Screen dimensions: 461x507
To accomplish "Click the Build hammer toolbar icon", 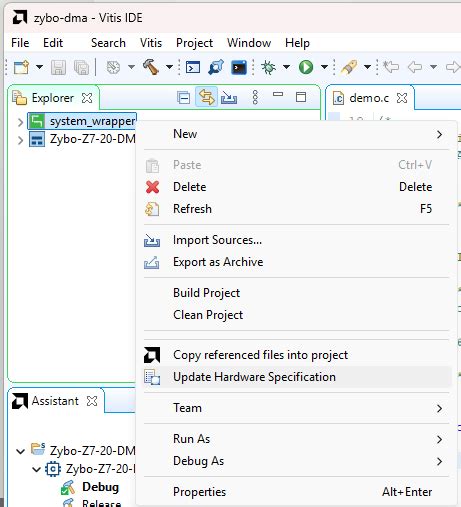I will 151,67.
